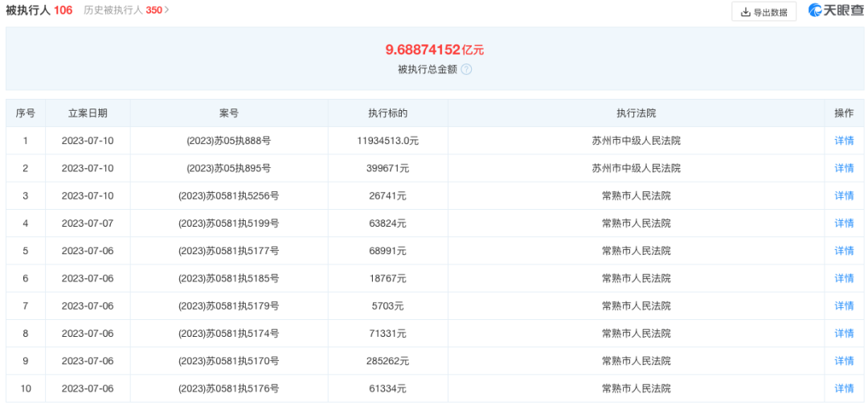Click the 立案日期 column header
This screenshot has height=406, width=868.
(88, 113)
